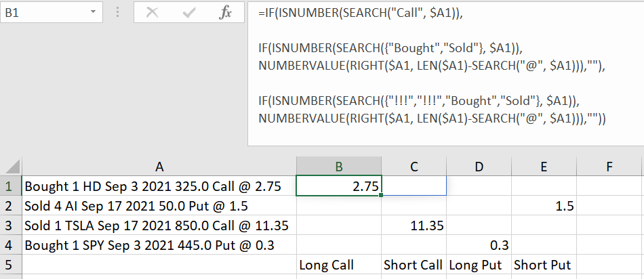The width and height of the screenshot is (644, 279).
Task: Select column B header
Action: pos(339,166)
